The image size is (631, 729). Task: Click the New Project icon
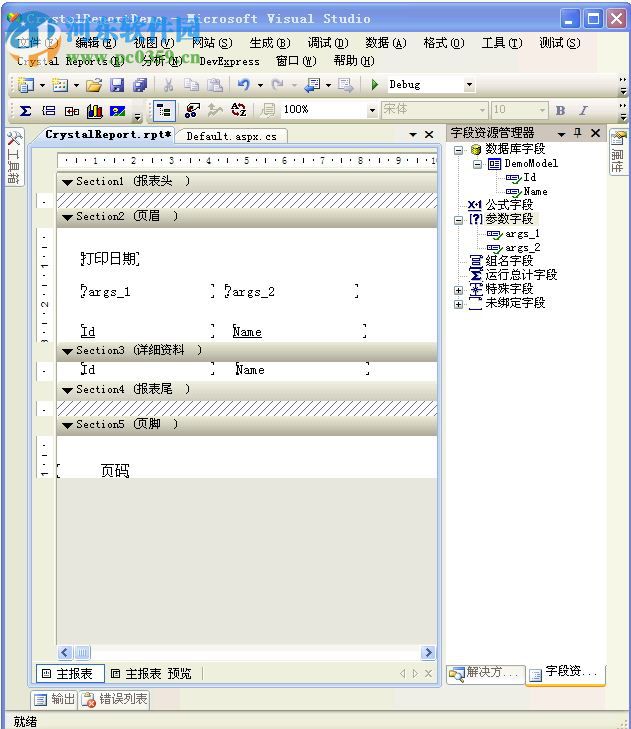click(x=26, y=85)
